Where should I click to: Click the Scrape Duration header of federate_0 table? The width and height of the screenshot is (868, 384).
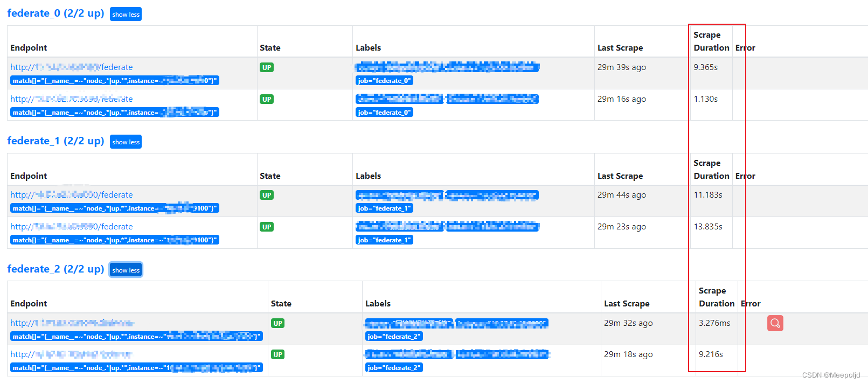pyautogui.click(x=711, y=41)
